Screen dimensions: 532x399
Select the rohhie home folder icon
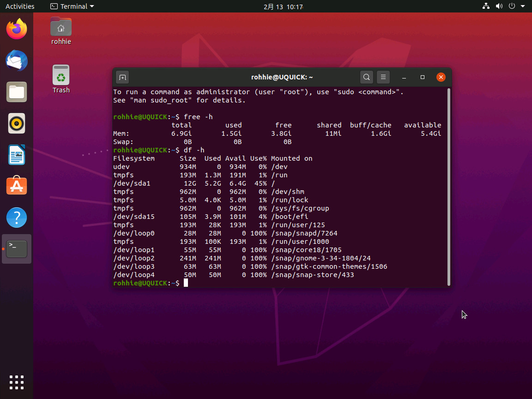(61, 31)
